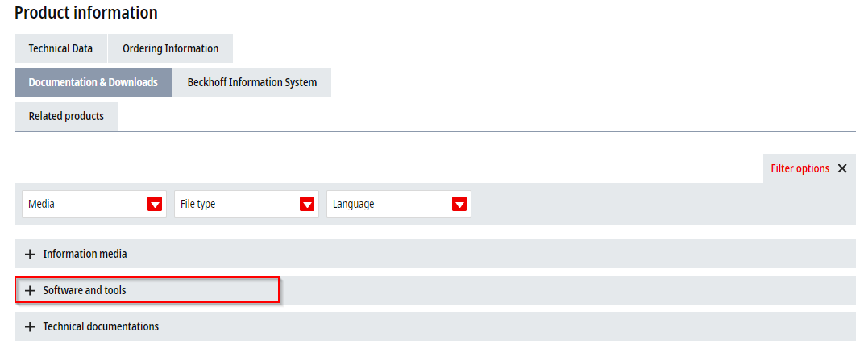Select the Documentation & Downloads tab
Screen dimensions: 868x357
click(93, 82)
